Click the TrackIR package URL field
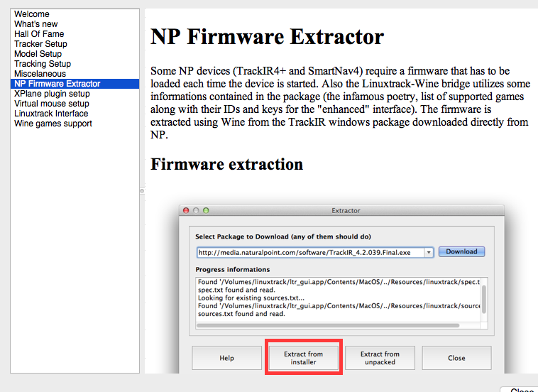Image resolution: width=538 pixels, height=392 pixels. click(x=310, y=253)
